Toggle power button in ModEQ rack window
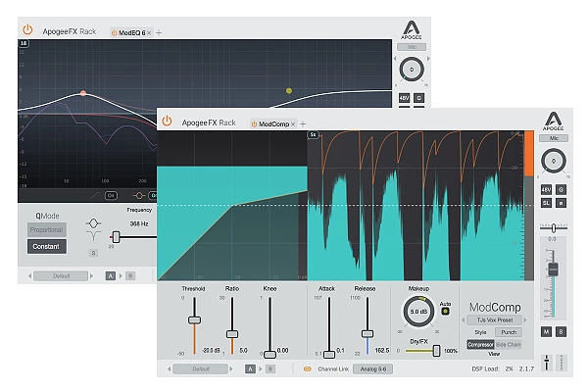The width and height of the screenshot is (588, 392). (x=27, y=29)
